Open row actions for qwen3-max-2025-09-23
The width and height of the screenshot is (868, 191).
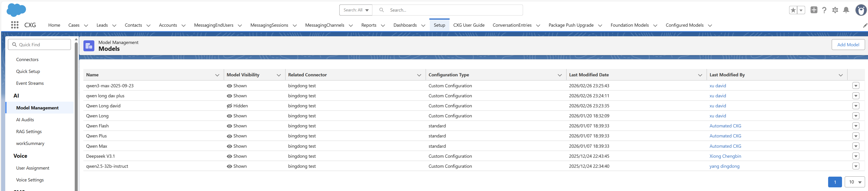click(856, 85)
